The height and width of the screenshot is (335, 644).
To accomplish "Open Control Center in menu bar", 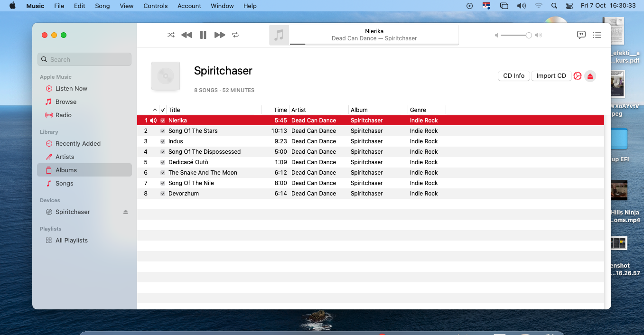I will 569,6.
